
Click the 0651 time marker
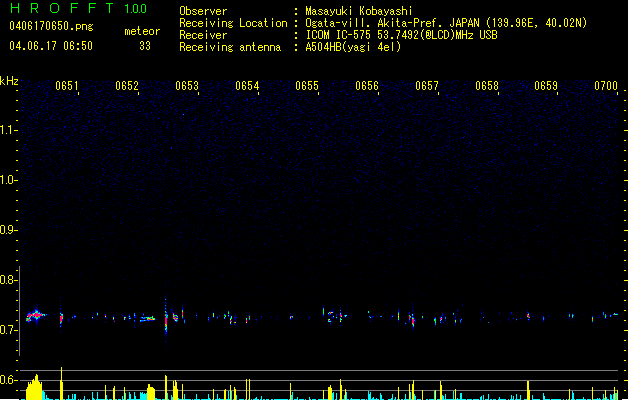67,86
